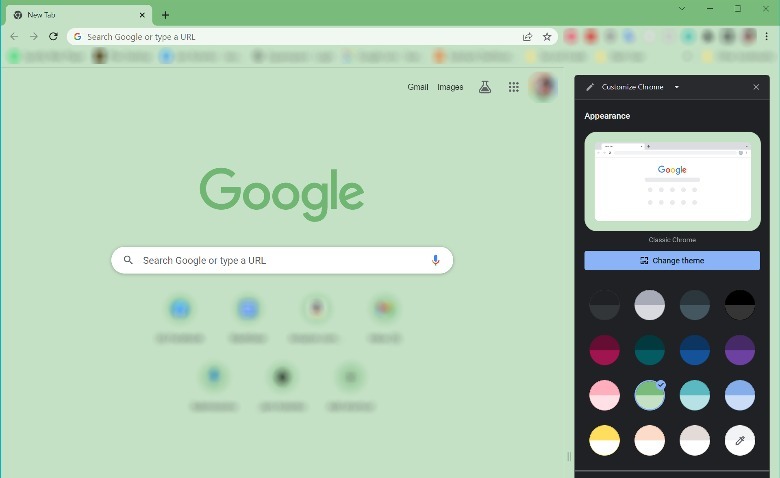780x478 pixels.
Task: Click the selected green color swatch
Action: pos(650,395)
